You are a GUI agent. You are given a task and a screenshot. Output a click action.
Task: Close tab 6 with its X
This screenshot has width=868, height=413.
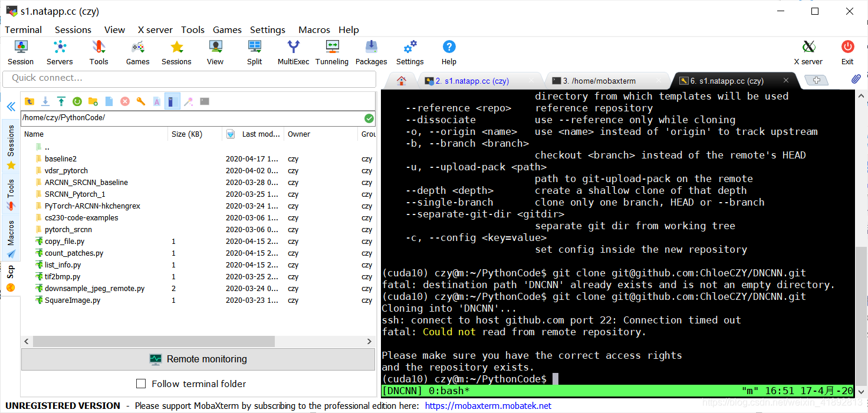(786, 81)
